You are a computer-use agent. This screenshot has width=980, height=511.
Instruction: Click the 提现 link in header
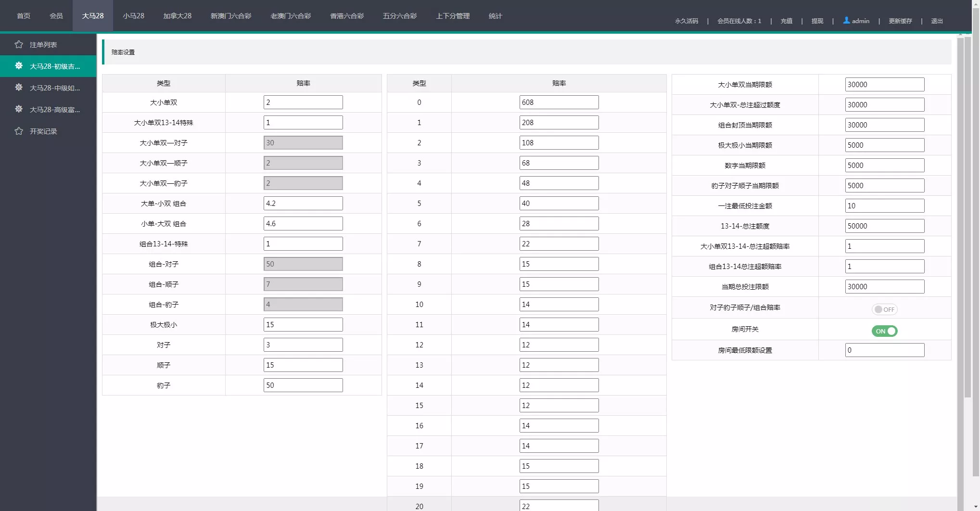[x=817, y=21]
